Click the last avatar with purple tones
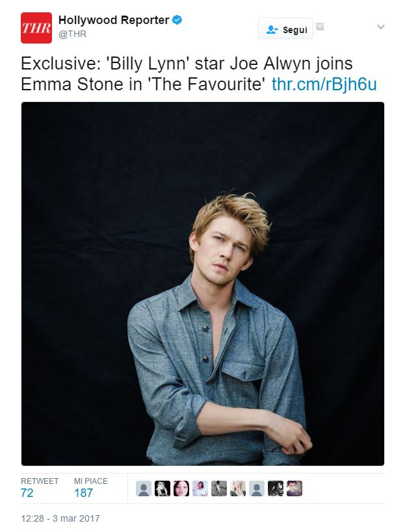Viewport: 405px width, 532px height. point(294,488)
